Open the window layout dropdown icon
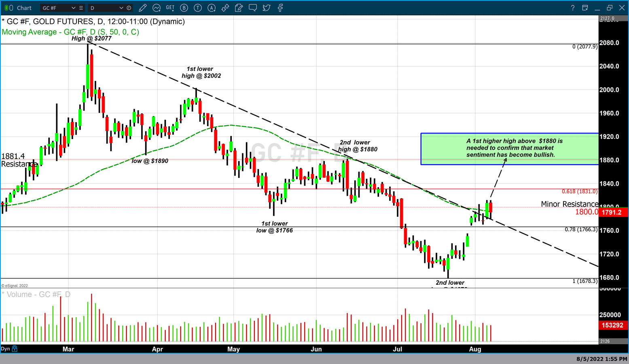Screen dimensions: 629x364 pos(585,8)
